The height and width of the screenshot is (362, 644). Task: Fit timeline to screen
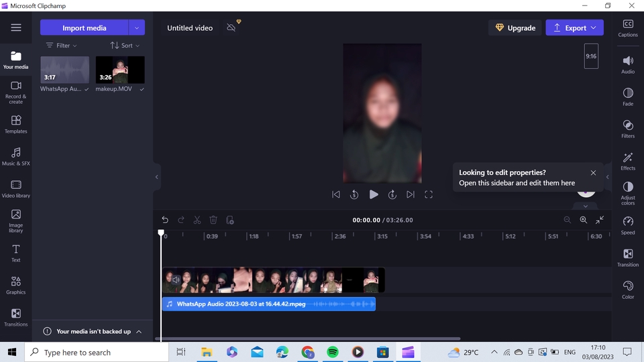click(600, 220)
